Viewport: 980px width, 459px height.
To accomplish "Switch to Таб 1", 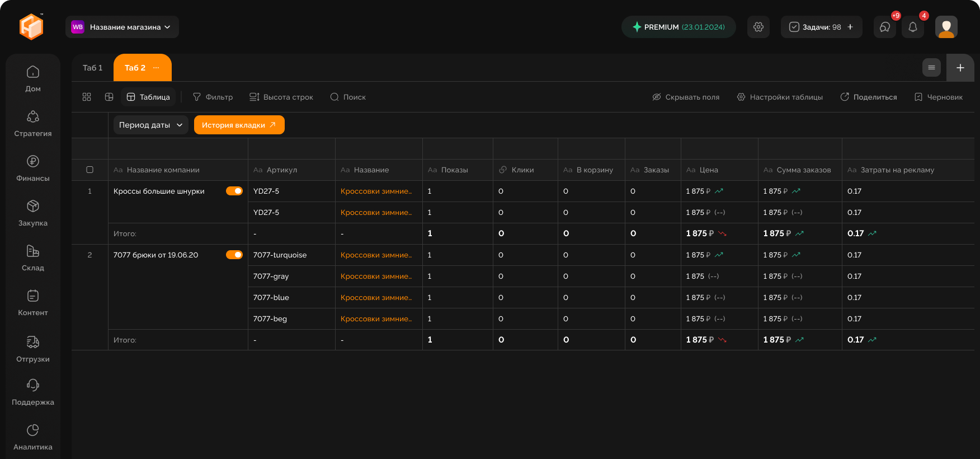I will pos(92,68).
